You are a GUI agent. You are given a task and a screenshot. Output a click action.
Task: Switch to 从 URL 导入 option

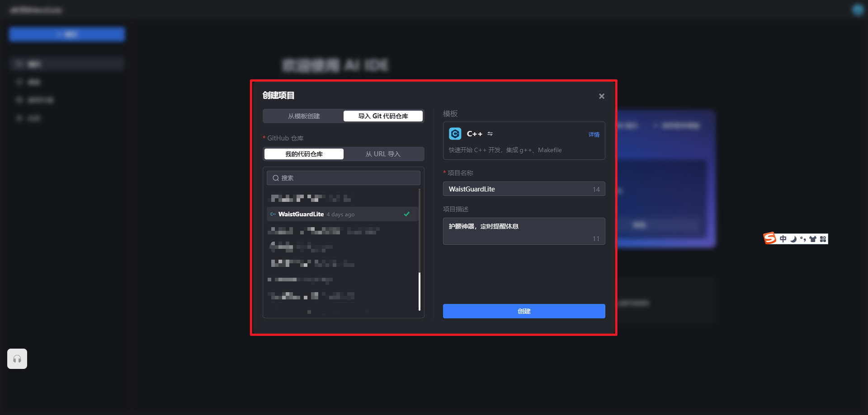[x=383, y=154]
